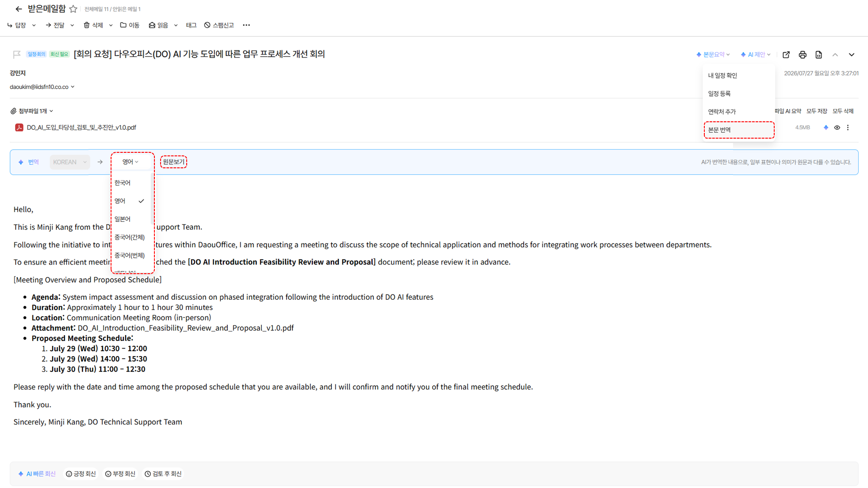
Task: Open the DO_AI_도입_타당성 PDF attachment
Action: [x=81, y=128]
